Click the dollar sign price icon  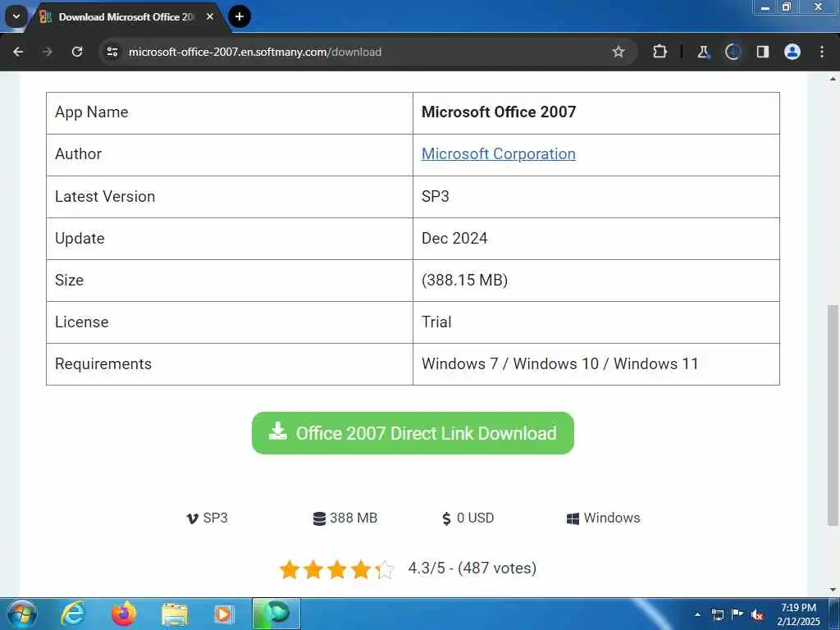point(446,518)
